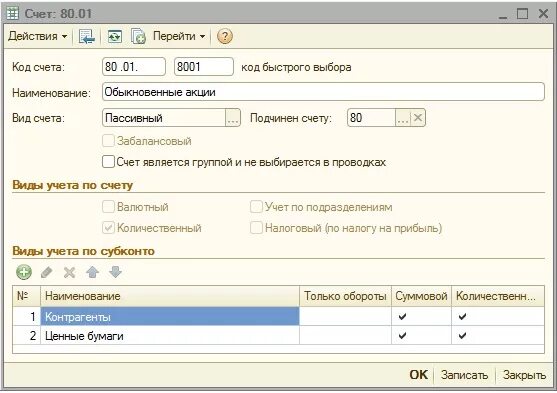The image size is (557, 393).
Task: Open help via the question mark icon
Action: click(225, 36)
